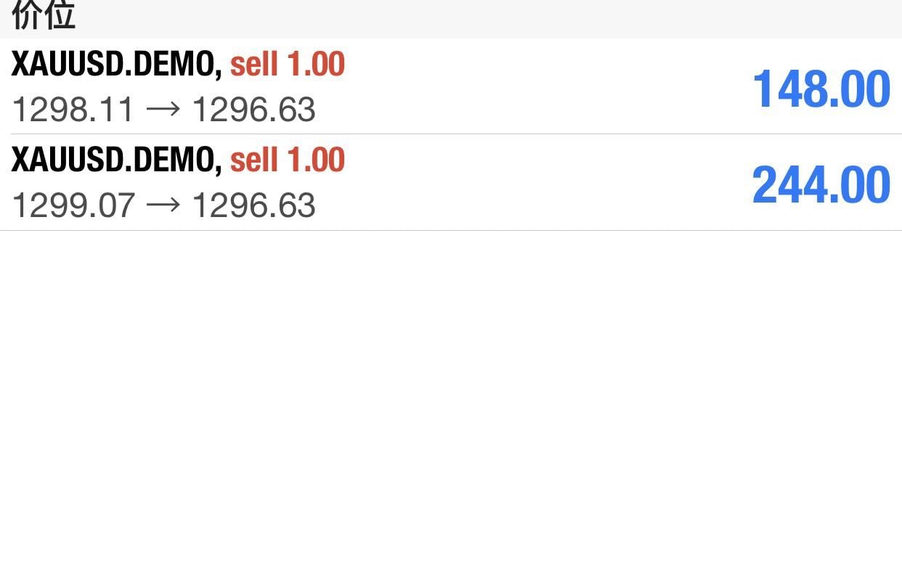Click the divider between the two positions
Screen dimensions: 902x588
(x=450, y=134)
